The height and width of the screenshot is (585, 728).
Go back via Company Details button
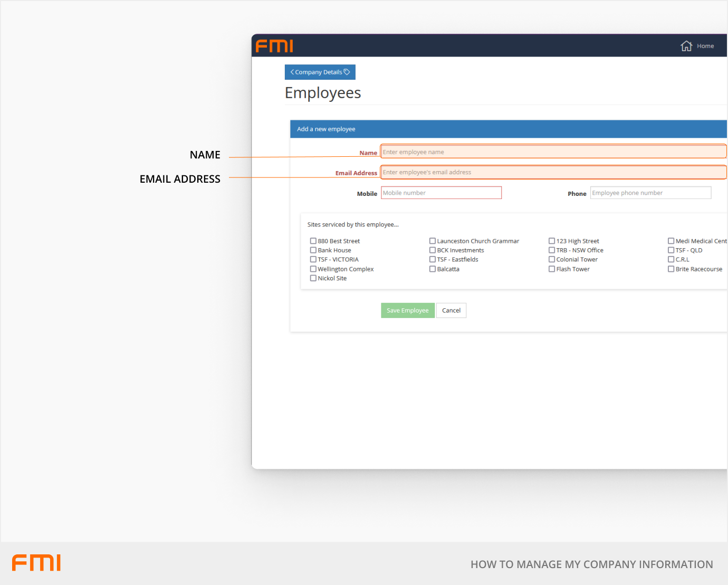320,72
